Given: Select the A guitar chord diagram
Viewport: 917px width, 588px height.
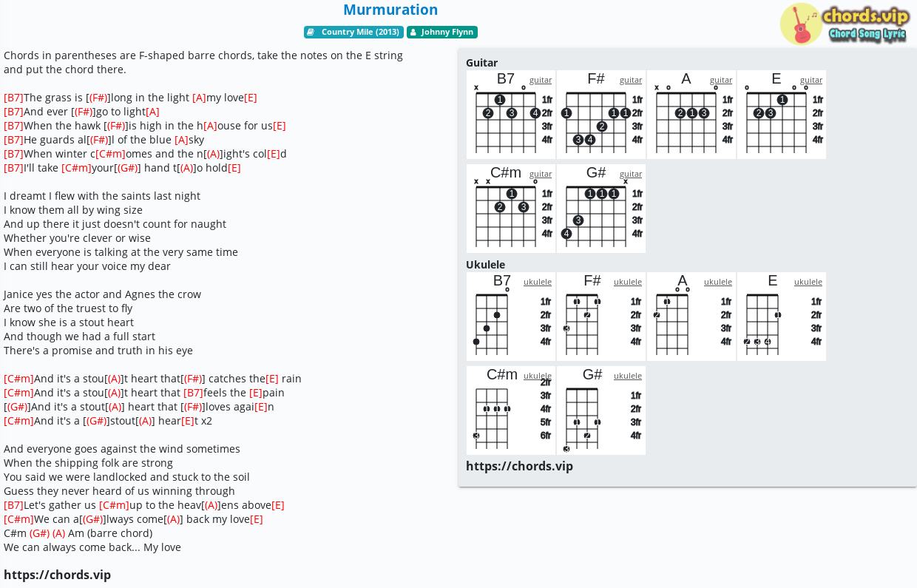Looking at the screenshot, I should point(691,115).
